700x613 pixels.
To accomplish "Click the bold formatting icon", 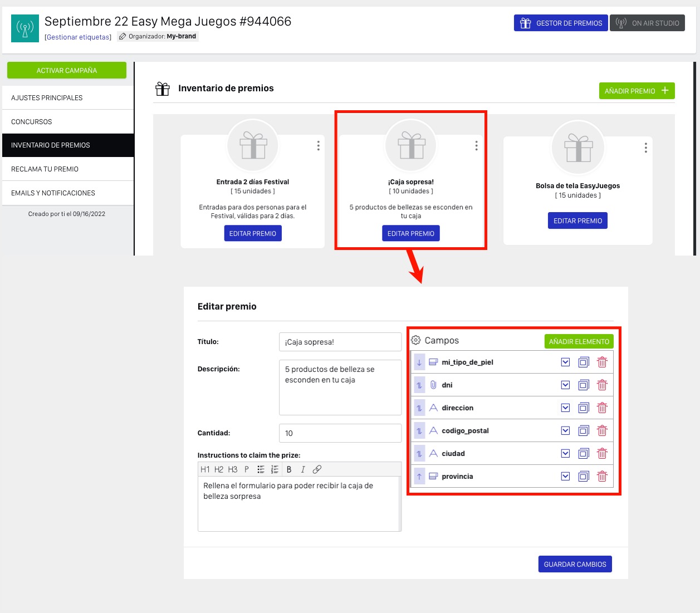I will coord(289,469).
